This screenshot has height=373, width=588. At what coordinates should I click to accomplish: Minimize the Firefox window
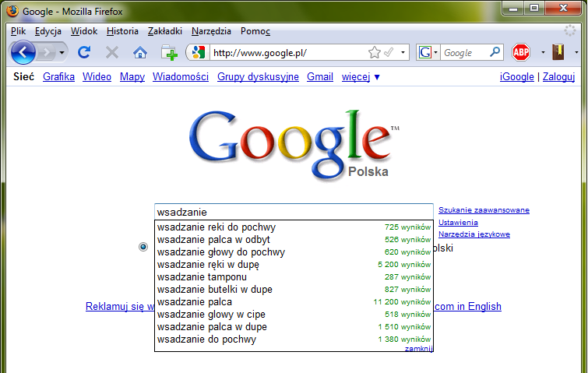click(514, 9)
